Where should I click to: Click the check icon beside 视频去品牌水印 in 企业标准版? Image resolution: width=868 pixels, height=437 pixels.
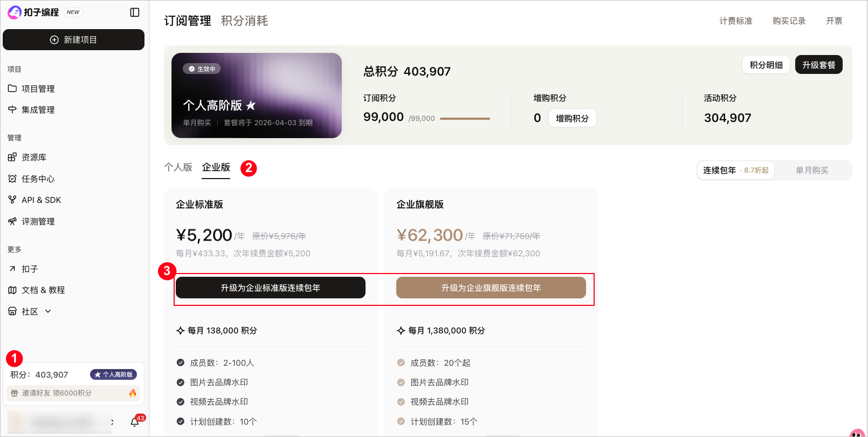(x=181, y=401)
